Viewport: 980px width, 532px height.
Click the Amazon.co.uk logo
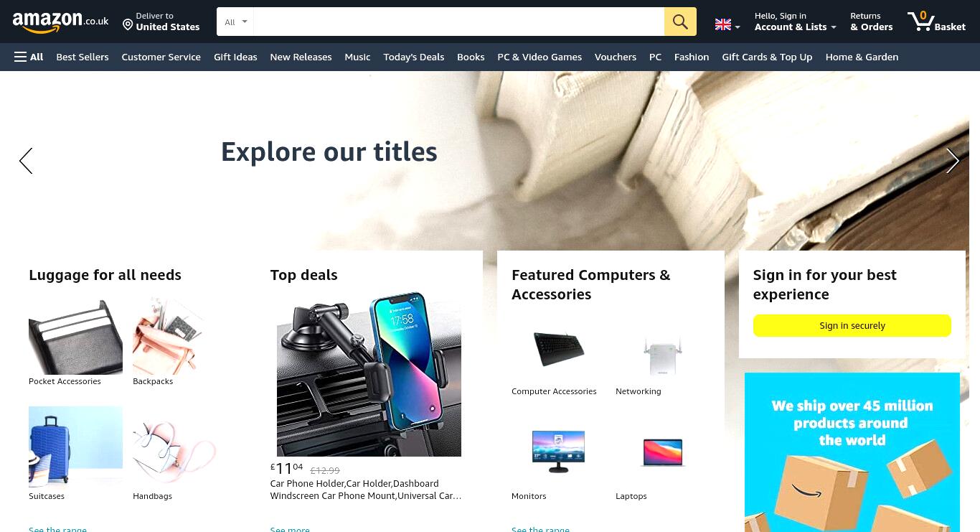60,22
